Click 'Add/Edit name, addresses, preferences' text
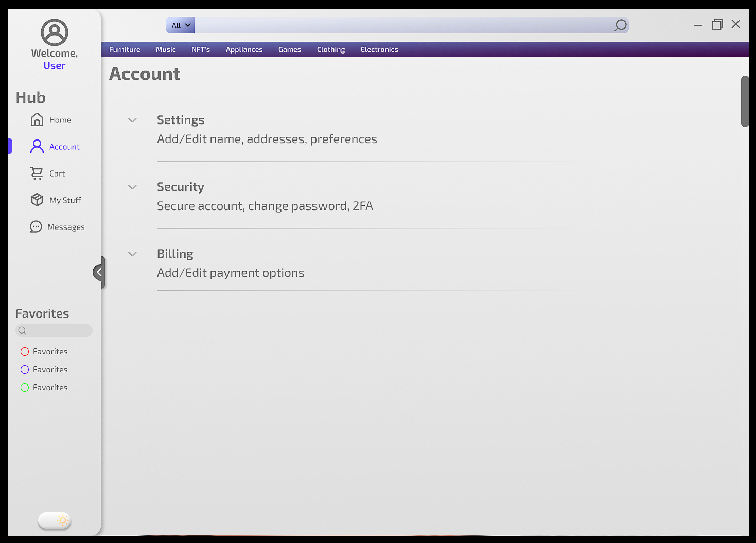 click(267, 139)
